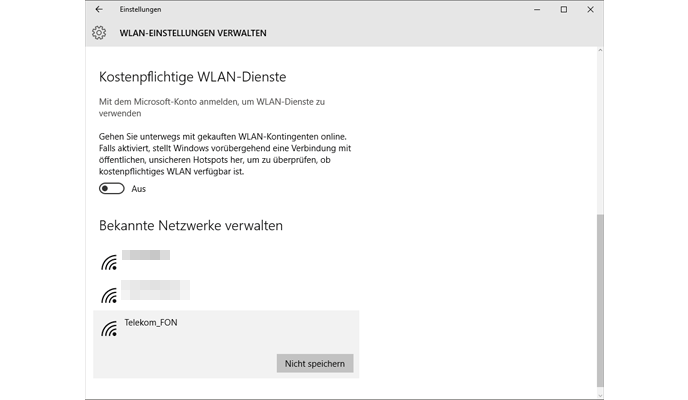Toggle the paid WLAN services switch
This screenshot has width=688, height=400.
pyautogui.click(x=112, y=189)
